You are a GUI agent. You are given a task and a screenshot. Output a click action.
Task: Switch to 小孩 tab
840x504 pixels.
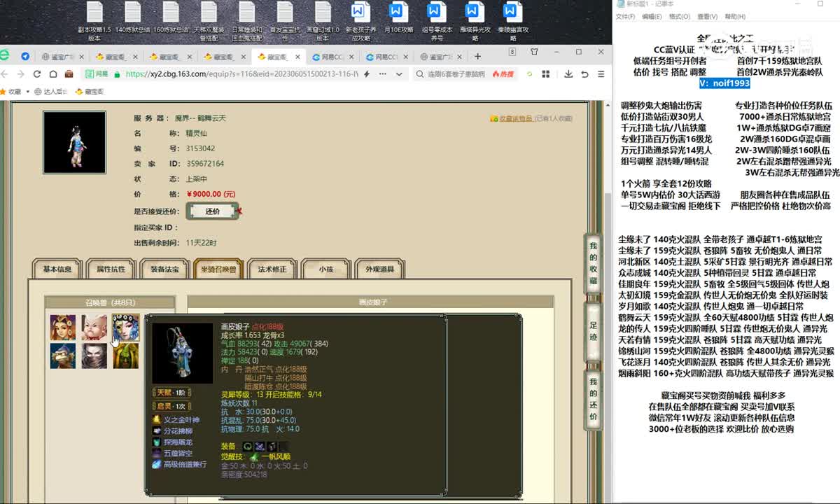[326, 269]
